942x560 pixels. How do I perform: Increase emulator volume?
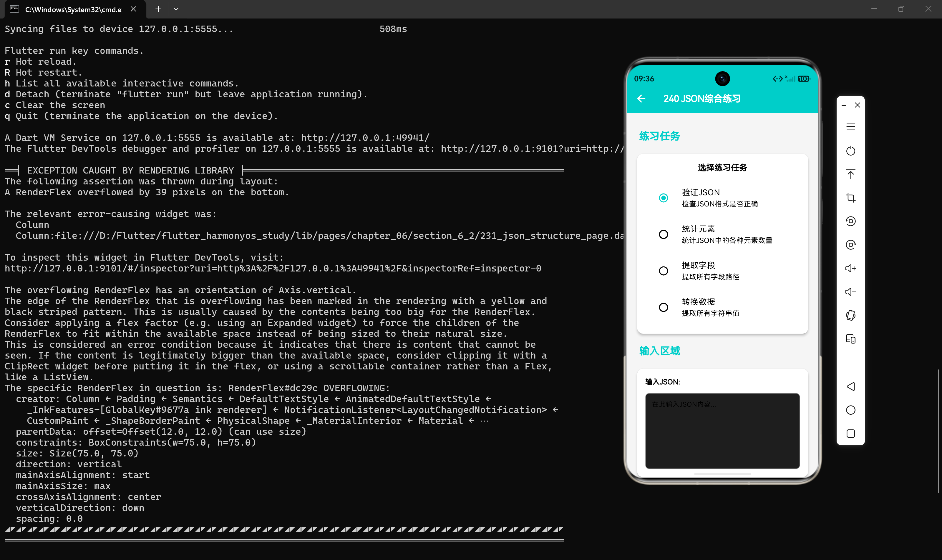click(x=850, y=268)
